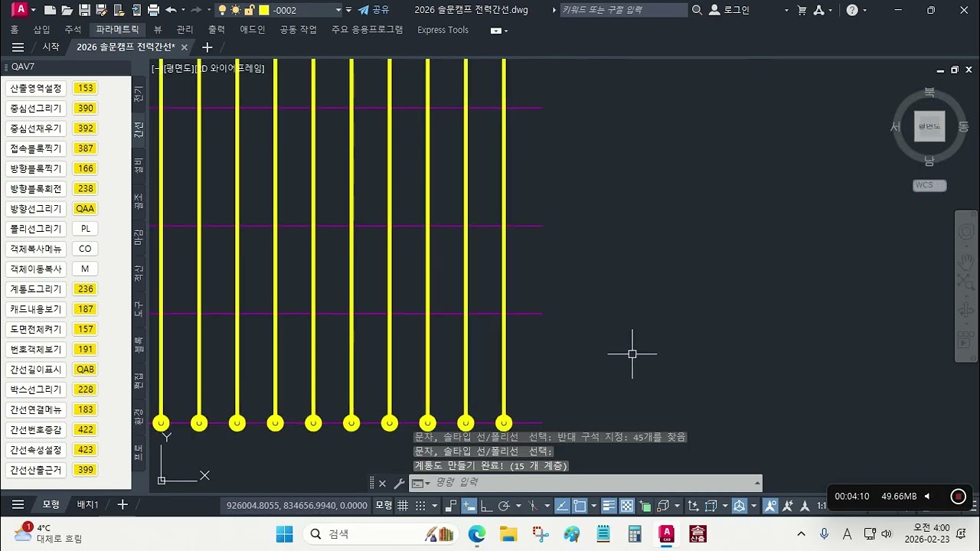This screenshot has height=551, width=980.
Task: Click the 간선연결메뉴 button
Action: point(35,409)
